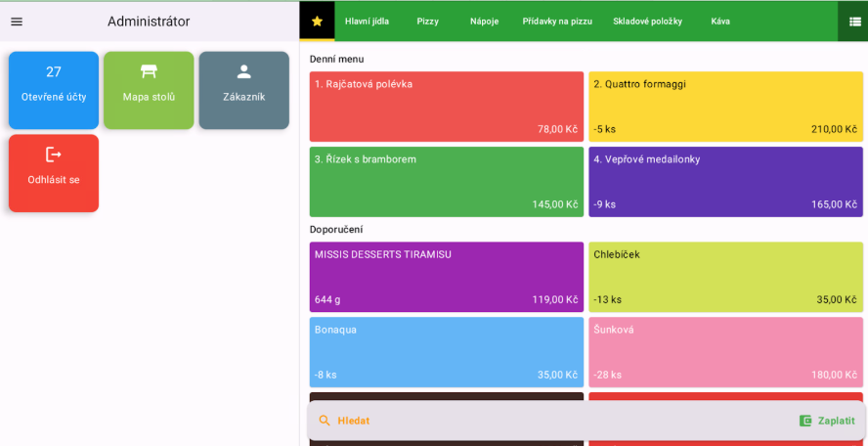The height and width of the screenshot is (446, 868).
Task: Click the search magnifier icon
Action: point(325,421)
